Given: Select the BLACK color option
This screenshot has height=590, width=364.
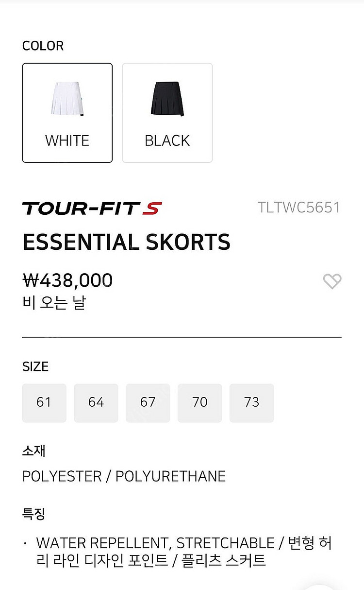Looking at the screenshot, I should tap(167, 113).
